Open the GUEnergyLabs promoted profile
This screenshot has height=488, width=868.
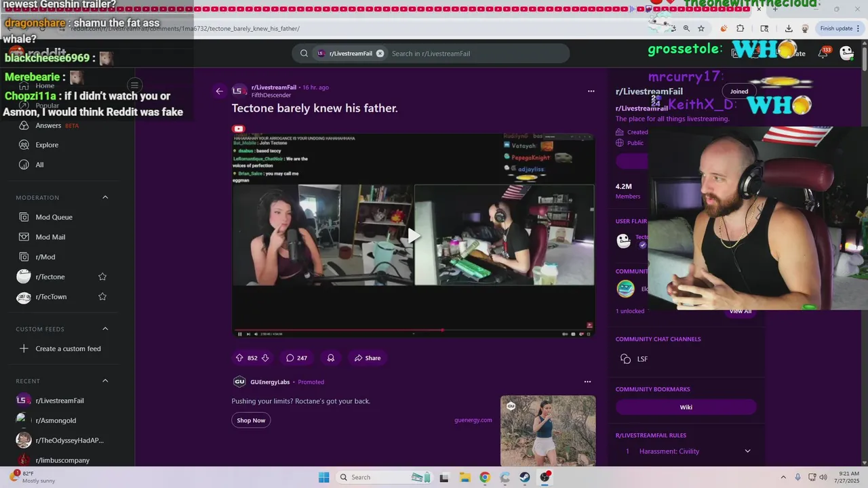270,382
